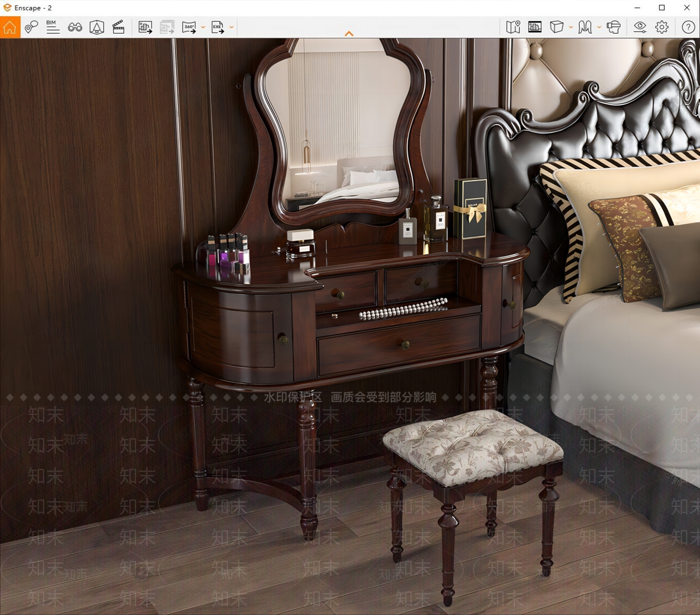Open the Help question mark
This screenshot has width=700, height=615.
pyautogui.click(x=688, y=27)
